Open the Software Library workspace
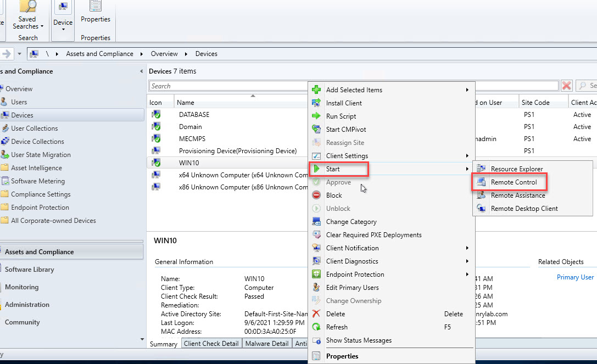The height and width of the screenshot is (364, 597). 29,270
